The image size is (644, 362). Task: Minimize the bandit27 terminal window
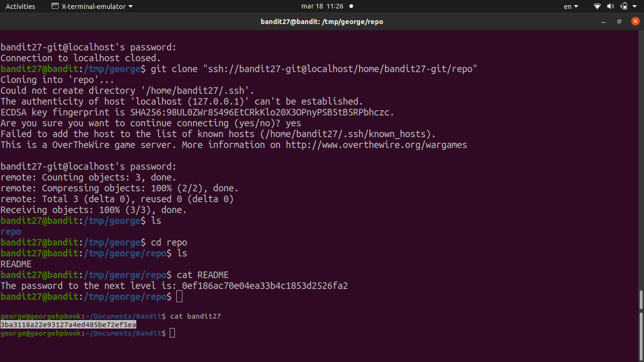[603, 22]
